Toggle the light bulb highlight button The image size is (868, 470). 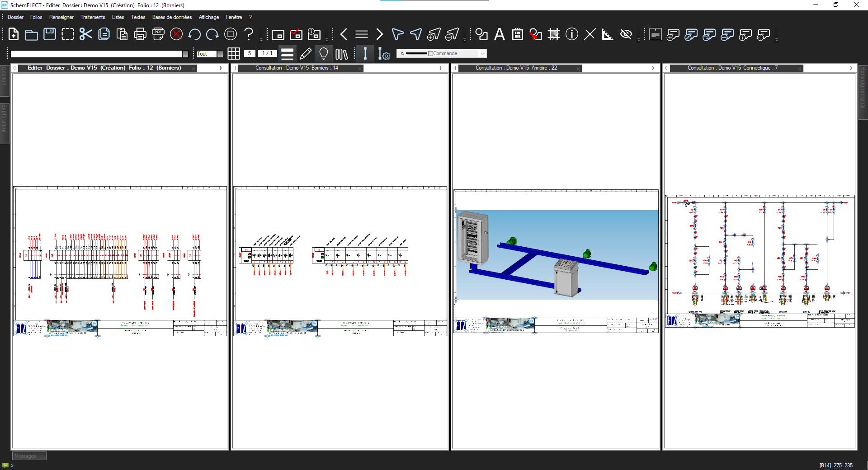(324, 54)
